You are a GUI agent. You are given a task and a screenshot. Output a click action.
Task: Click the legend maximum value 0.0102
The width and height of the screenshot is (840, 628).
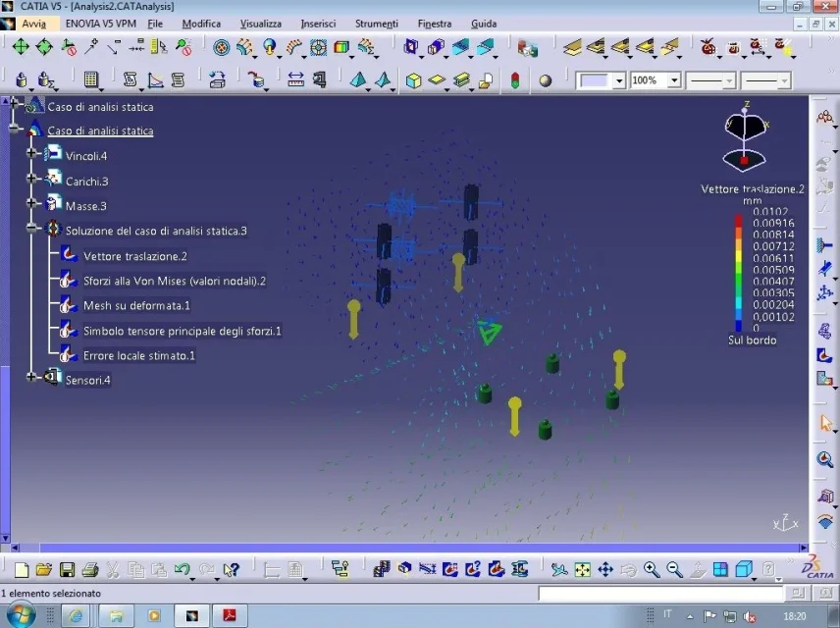[x=770, y=212]
